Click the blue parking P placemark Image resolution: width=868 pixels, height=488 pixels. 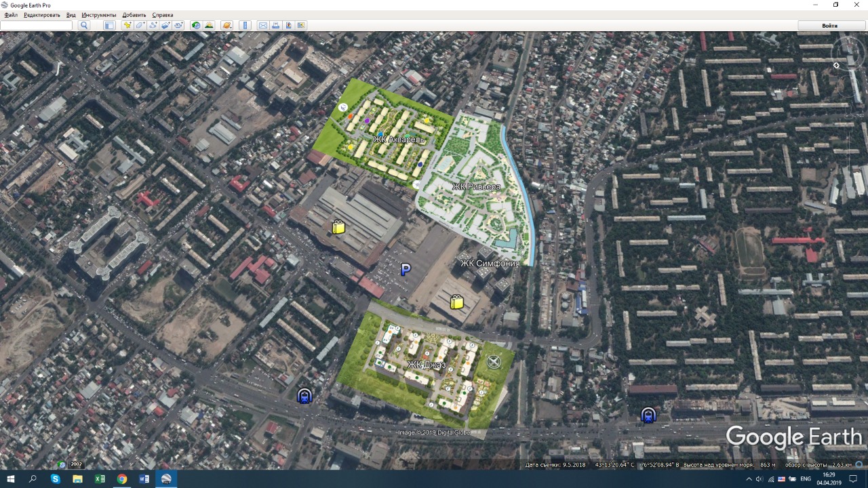coord(406,270)
